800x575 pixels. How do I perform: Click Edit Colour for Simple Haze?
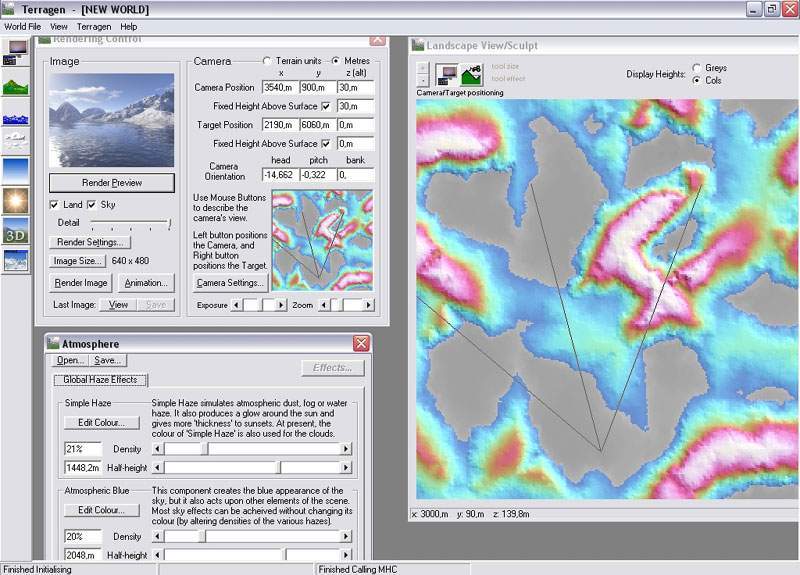click(x=100, y=423)
